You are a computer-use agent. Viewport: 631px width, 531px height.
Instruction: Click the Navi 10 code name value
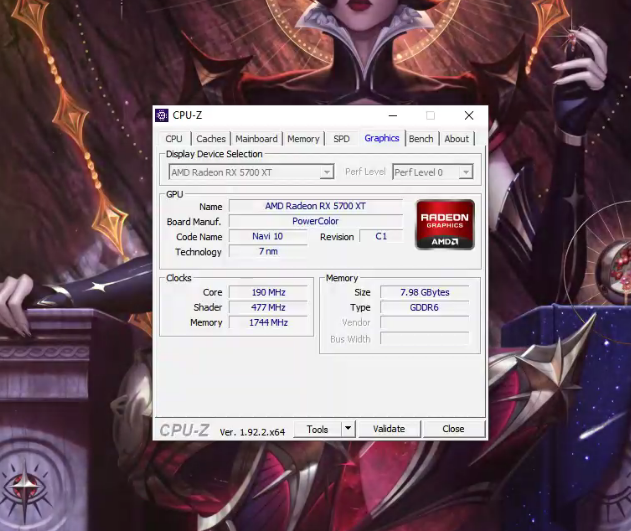[x=268, y=236]
